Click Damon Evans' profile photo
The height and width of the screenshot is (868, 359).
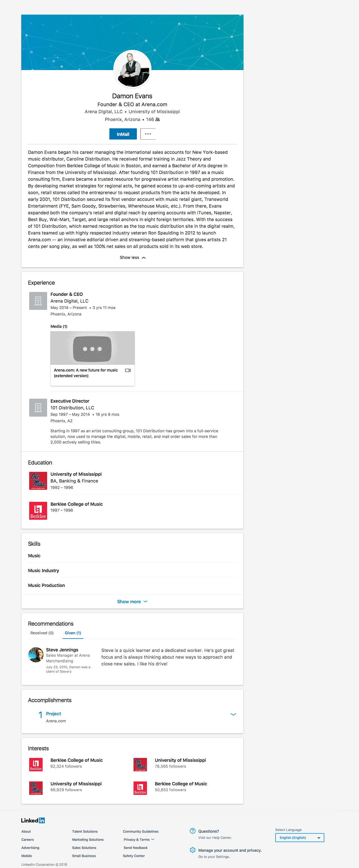132,69
